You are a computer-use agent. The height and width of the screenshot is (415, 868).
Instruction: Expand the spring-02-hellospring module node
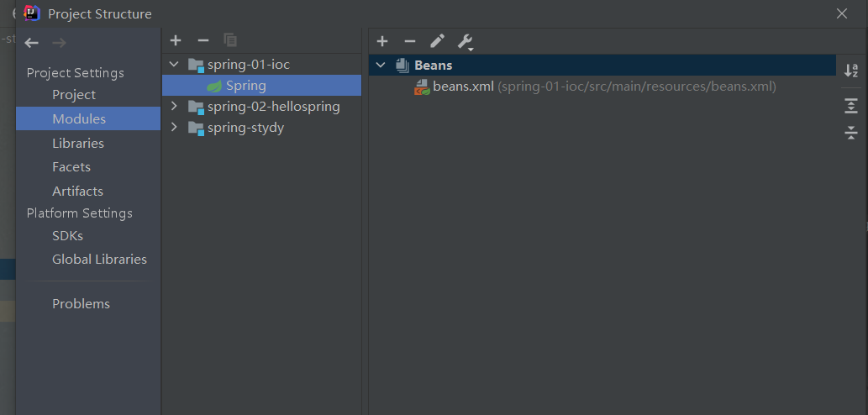pyautogui.click(x=174, y=106)
